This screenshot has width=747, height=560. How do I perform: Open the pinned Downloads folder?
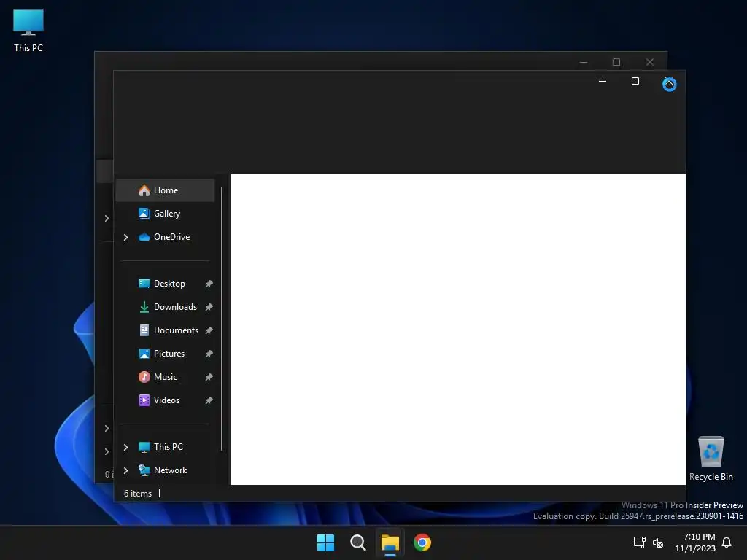(x=166, y=307)
